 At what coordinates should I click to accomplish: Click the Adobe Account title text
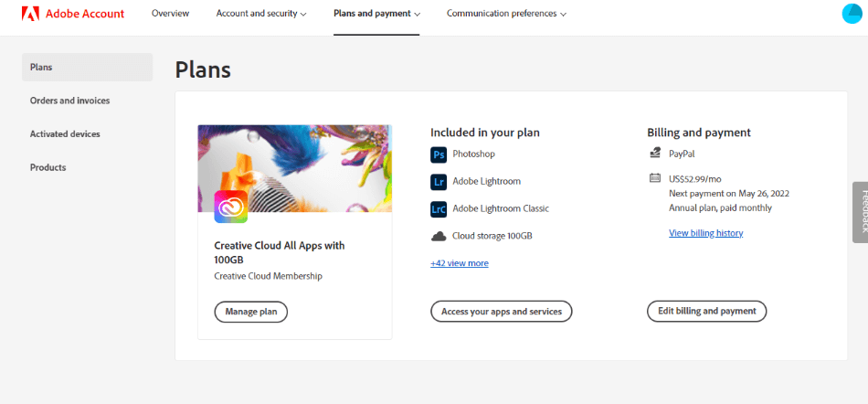(85, 14)
